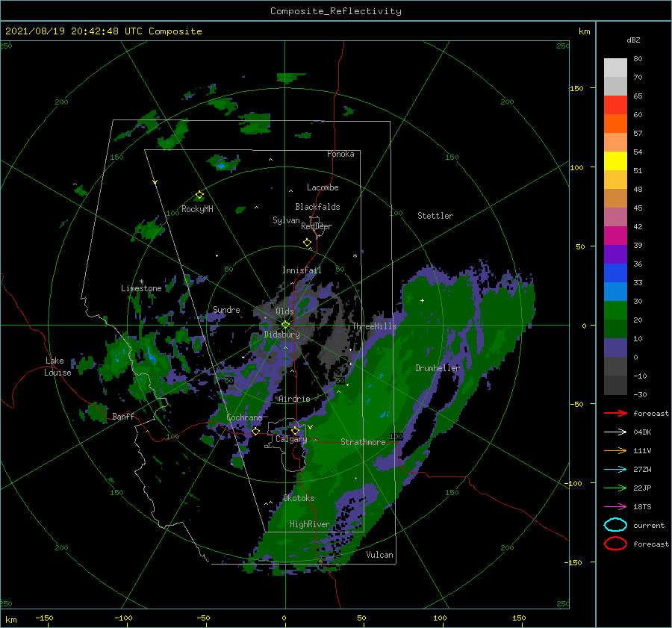The image size is (672, 628).
Task: Click the Ponoka city label
Action: [340, 154]
